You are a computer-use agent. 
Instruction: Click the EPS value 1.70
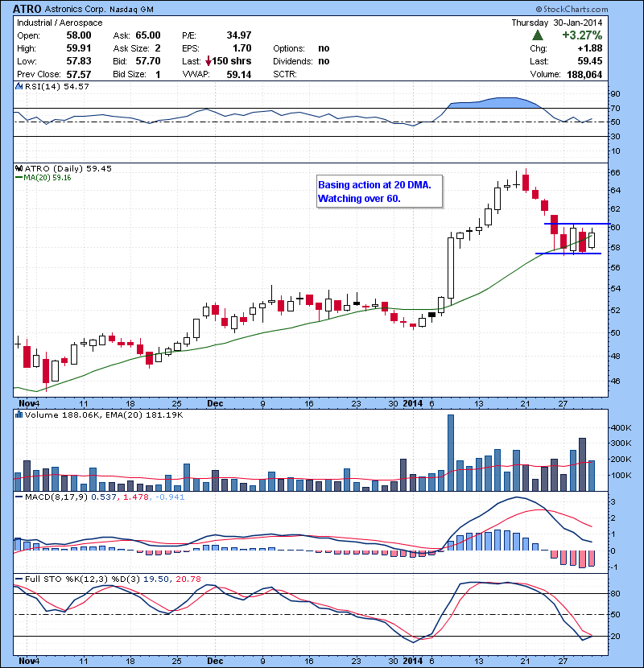pos(242,48)
